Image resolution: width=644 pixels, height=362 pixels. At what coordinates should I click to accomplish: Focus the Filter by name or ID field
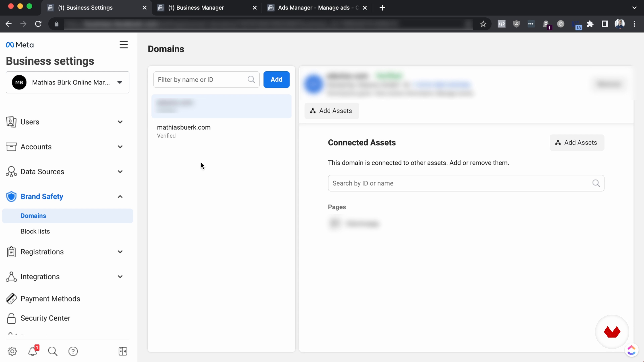[206, 80]
